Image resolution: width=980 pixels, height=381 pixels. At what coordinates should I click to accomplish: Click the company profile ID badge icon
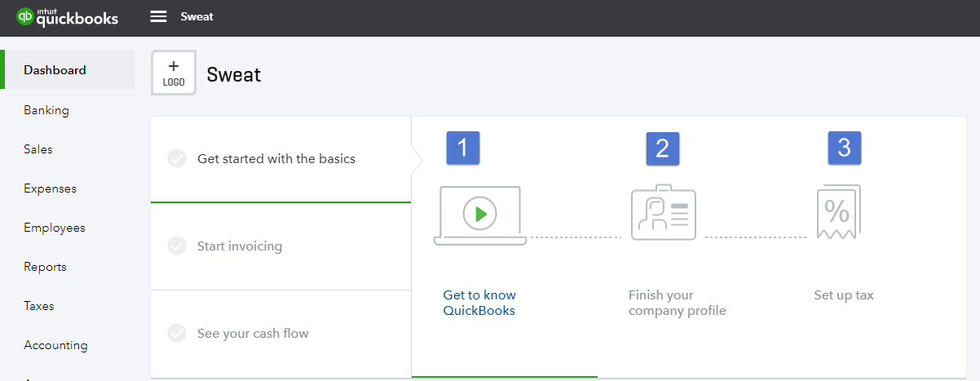tap(664, 211)
